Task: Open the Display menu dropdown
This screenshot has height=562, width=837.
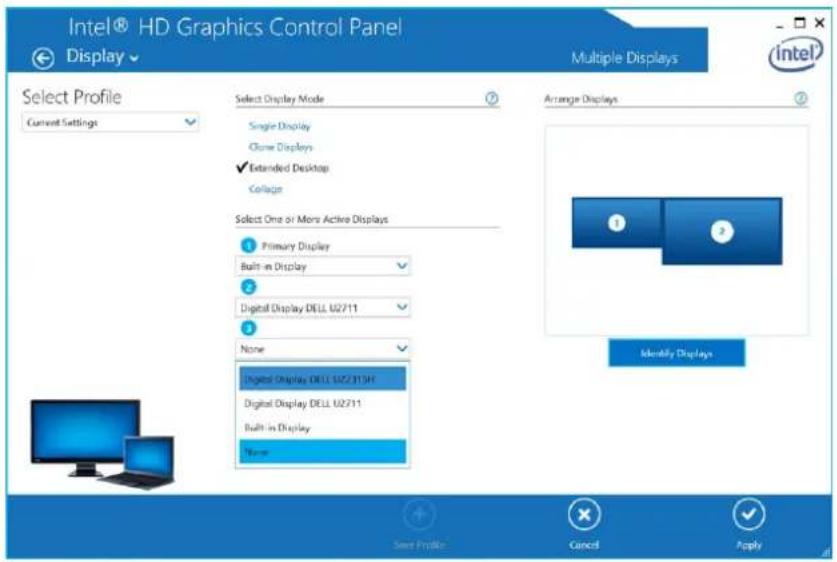Action: coord(102,57)
